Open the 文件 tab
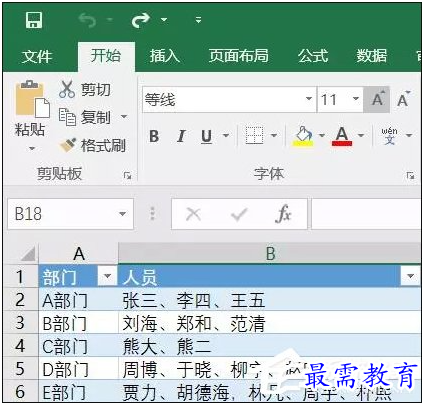The height and width of the screenshot is (407, 426). click(37, 56)
